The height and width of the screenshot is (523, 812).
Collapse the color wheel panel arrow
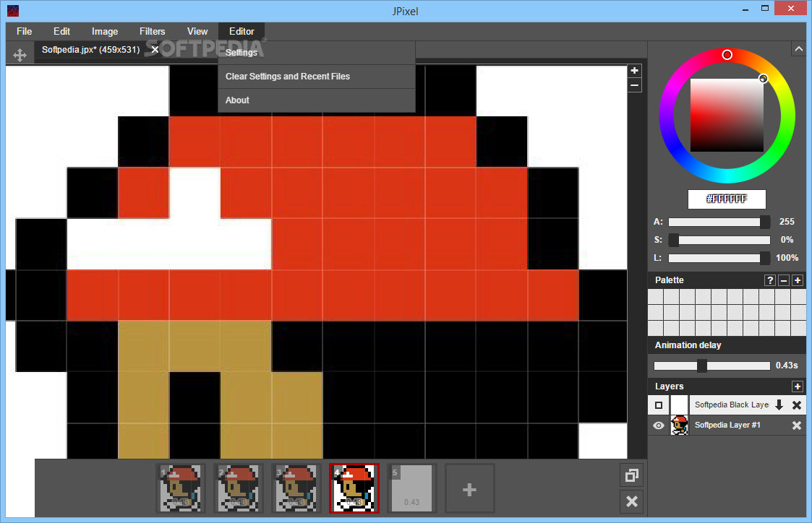click(798, 49)
